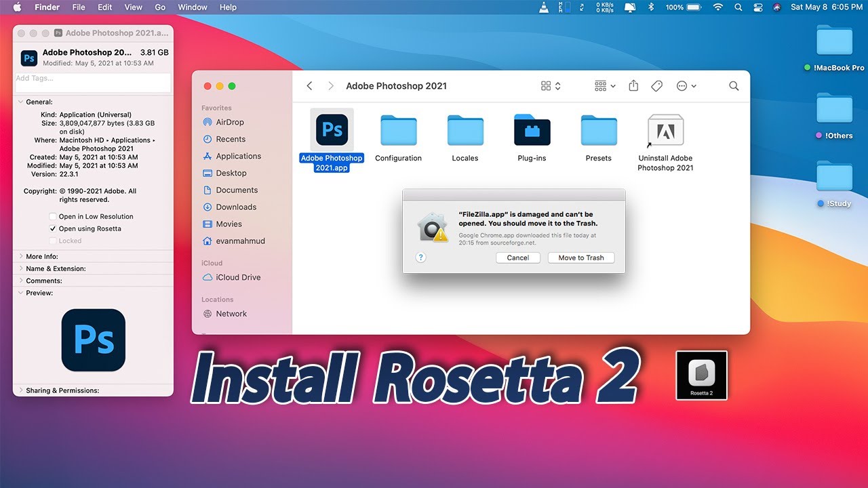Uncheck Open using Rosetta
The image size is (868, 488).
click(52, 228)
